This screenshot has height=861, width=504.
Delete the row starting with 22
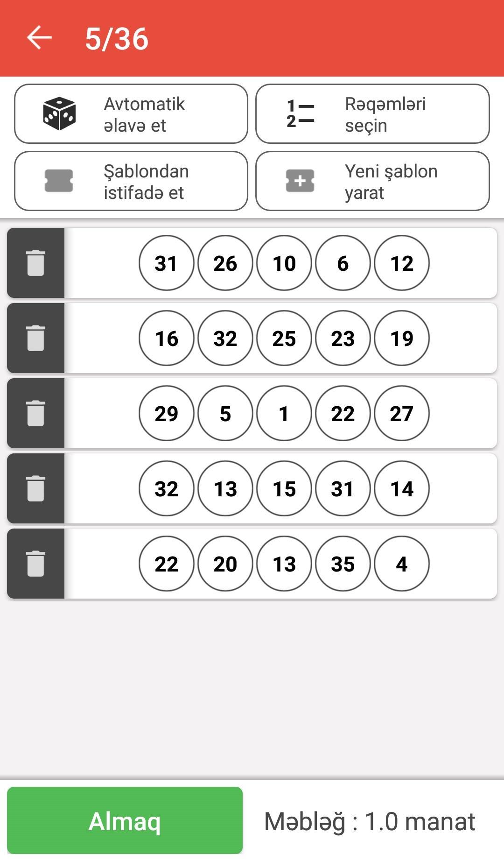[35, 564]
